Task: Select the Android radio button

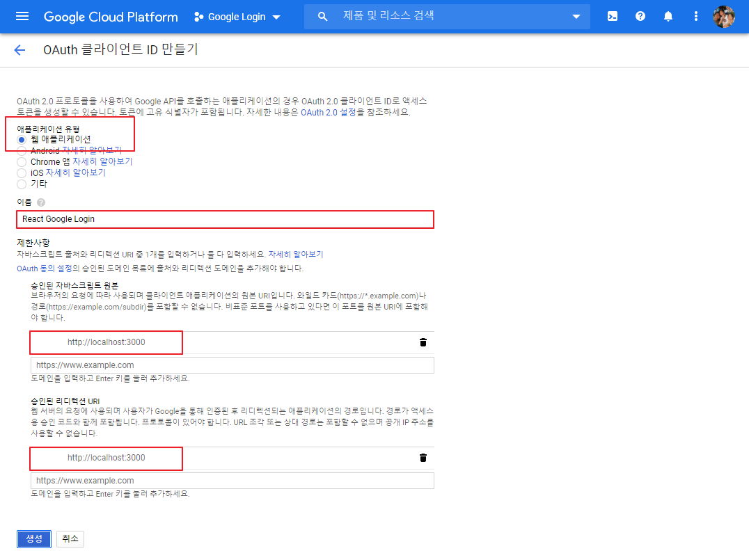Action: point(22,151)
